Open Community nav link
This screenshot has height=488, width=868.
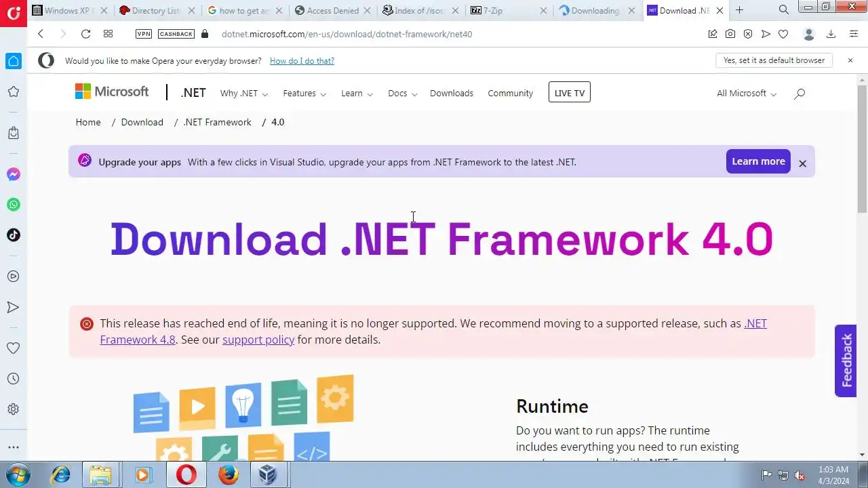(510, 94)
